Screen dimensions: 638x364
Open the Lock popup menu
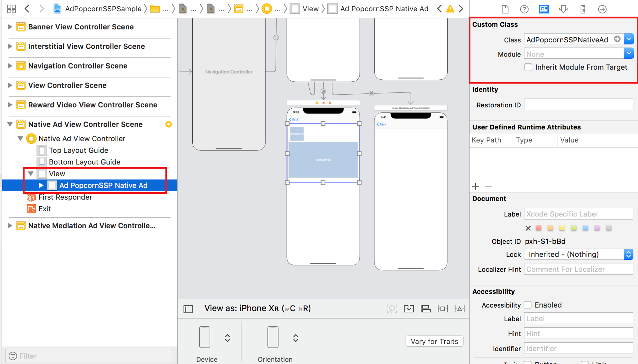(578, 254)
